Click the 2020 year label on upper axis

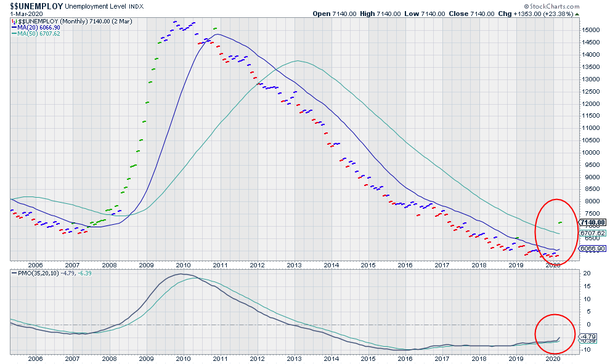click(x=553, y=265)
